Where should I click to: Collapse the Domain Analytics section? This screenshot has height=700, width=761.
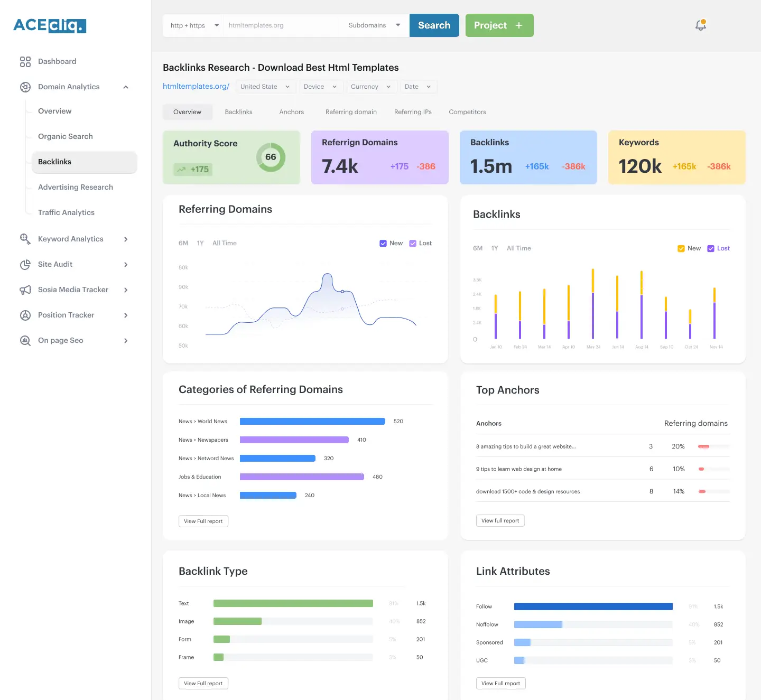pyautogui.click(x=126, y=87)
